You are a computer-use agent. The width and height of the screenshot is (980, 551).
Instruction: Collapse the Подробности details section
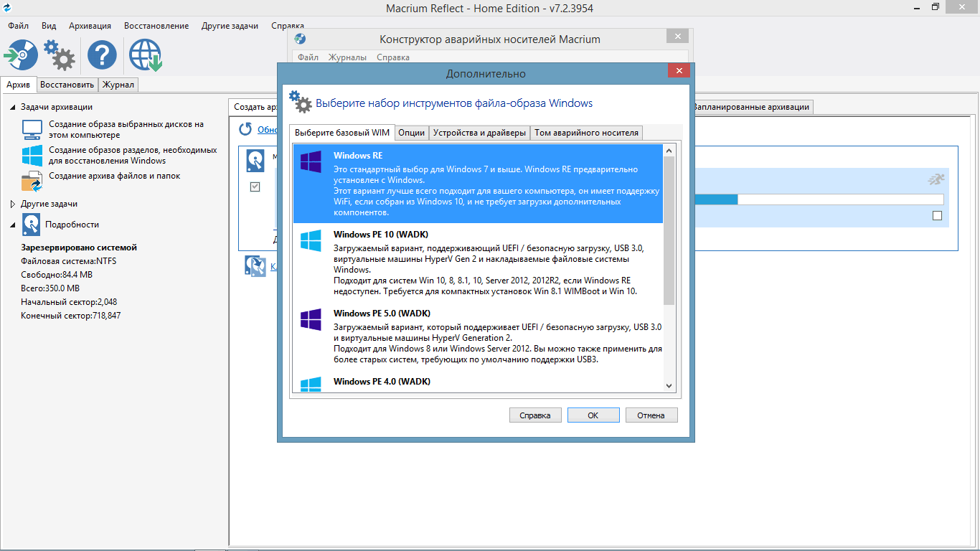click(x=12, y=225)
